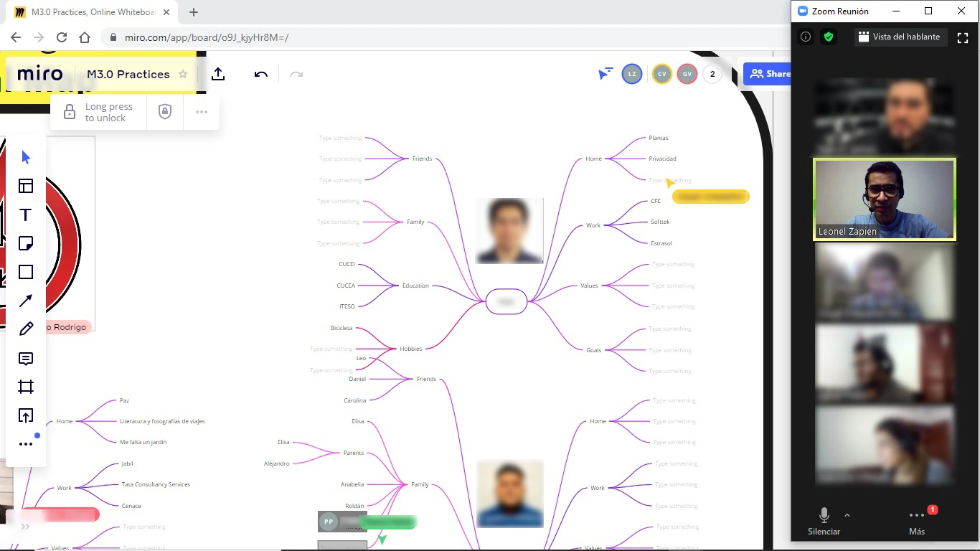Unlock the board via the lock icon
This screenshot has height=551, width=980.
69,111
